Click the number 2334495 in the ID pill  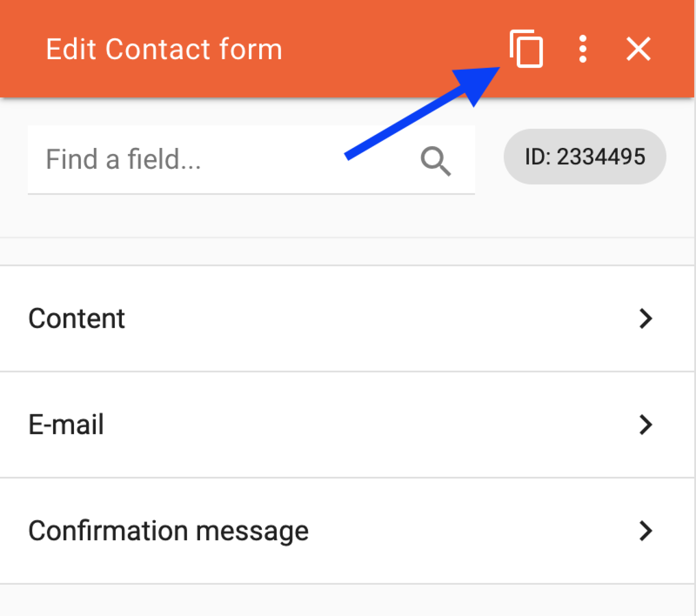coord(601,157)
